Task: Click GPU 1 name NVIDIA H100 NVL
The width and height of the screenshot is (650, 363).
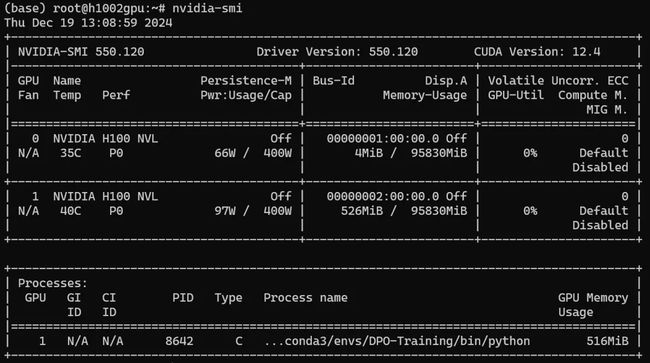Action: (105, 196)
